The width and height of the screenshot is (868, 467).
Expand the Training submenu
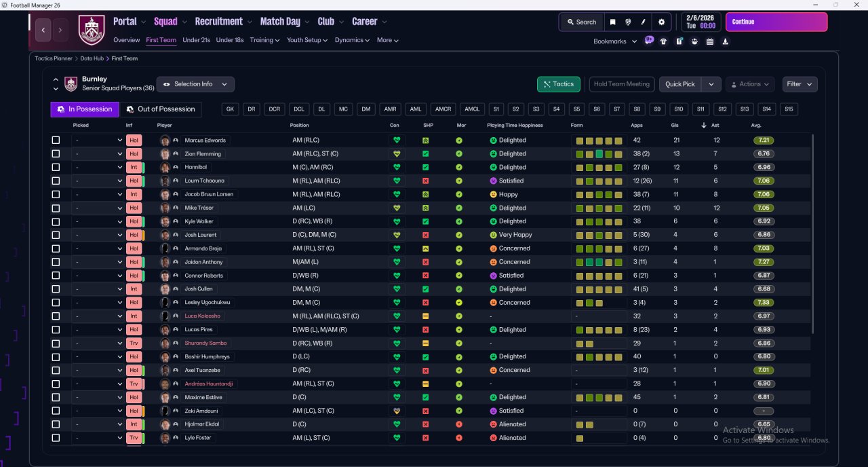pos(264,40)
